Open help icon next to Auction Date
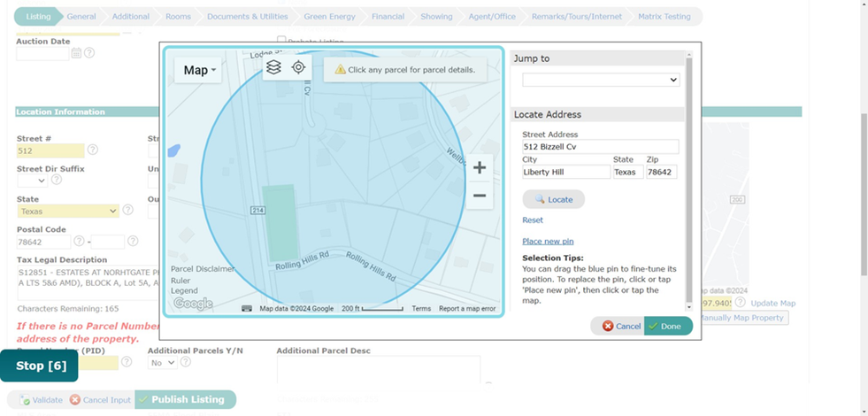This screenshot has width=868, height=416. tap(89, 52)
